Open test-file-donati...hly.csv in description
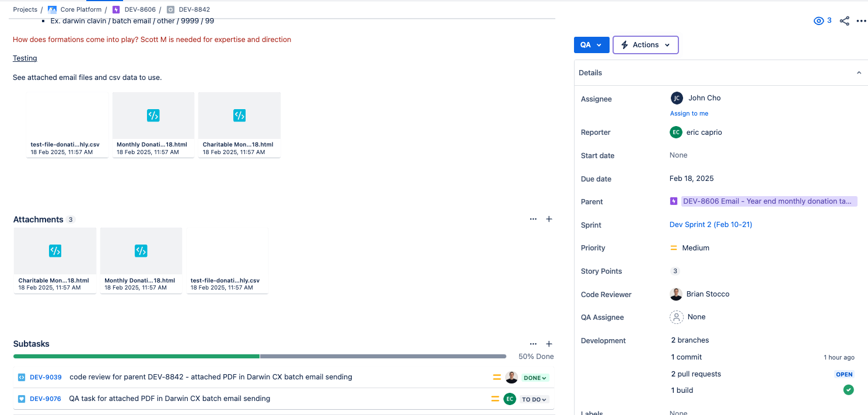 pos(67,124)
